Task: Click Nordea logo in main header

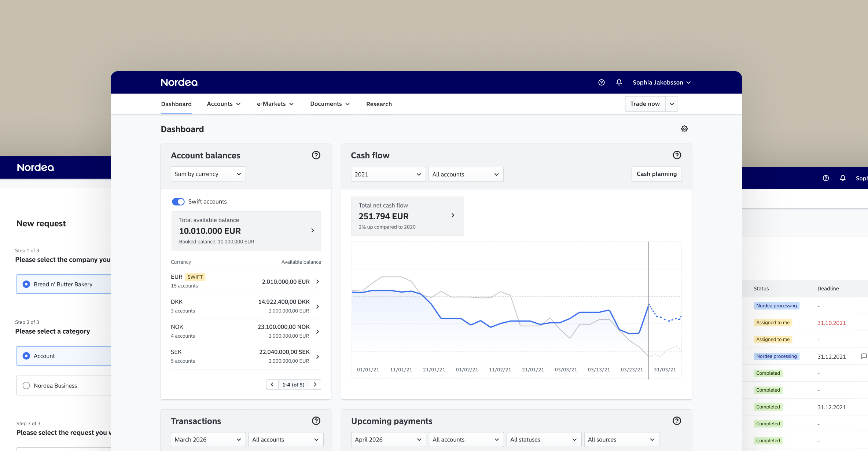Action: click(179, 82)
